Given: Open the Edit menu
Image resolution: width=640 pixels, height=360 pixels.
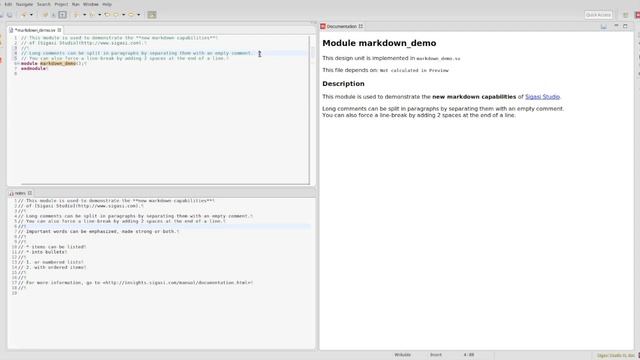Looking at the screenshot, I should tap(8, 4).
